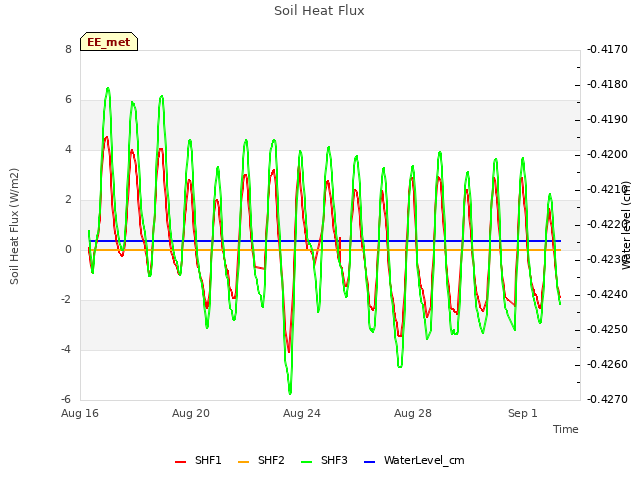Toggle SHF2 series in the legend

[261, 460]
